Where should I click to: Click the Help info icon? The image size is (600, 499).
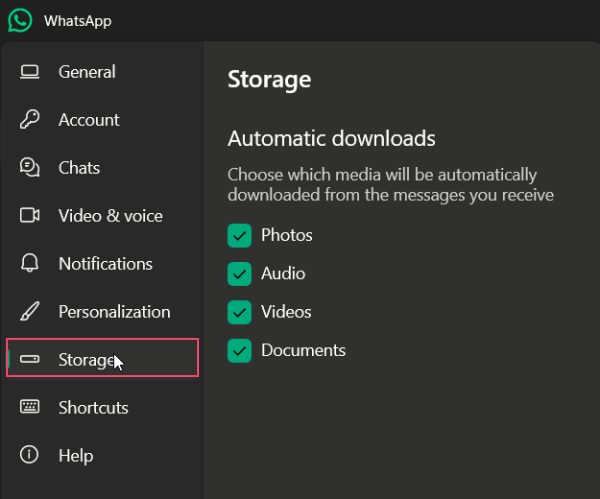(29, 455)
